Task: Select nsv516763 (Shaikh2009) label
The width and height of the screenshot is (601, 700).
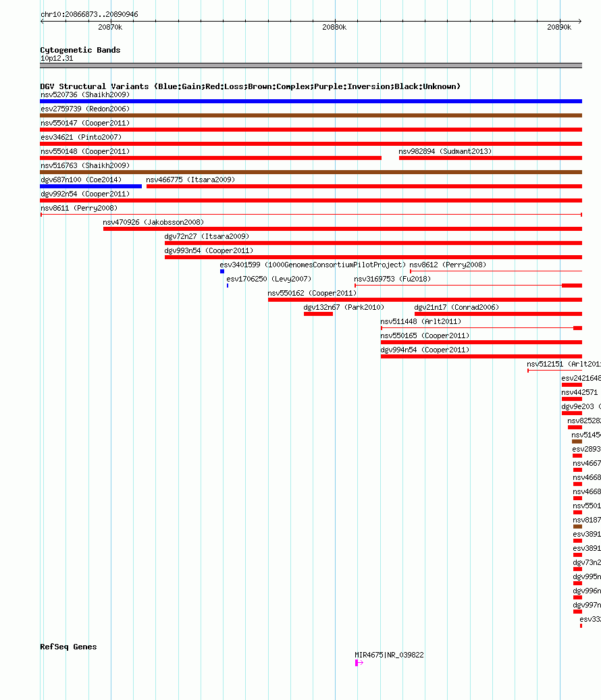Action: pyautogui.click(x=85, y=165)
